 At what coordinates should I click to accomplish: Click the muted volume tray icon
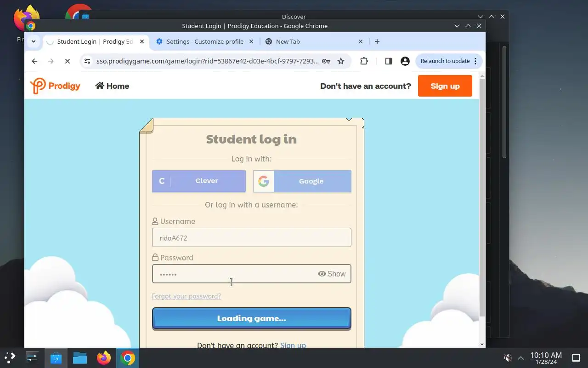coord(508,357)
